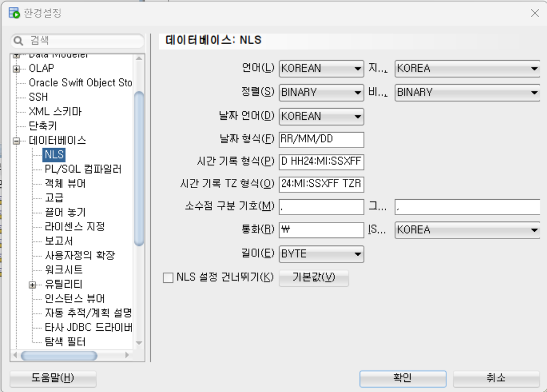Edit the 날짜 형식 field
This screenshot has height=392, width=547.
[x=321, y=140]
